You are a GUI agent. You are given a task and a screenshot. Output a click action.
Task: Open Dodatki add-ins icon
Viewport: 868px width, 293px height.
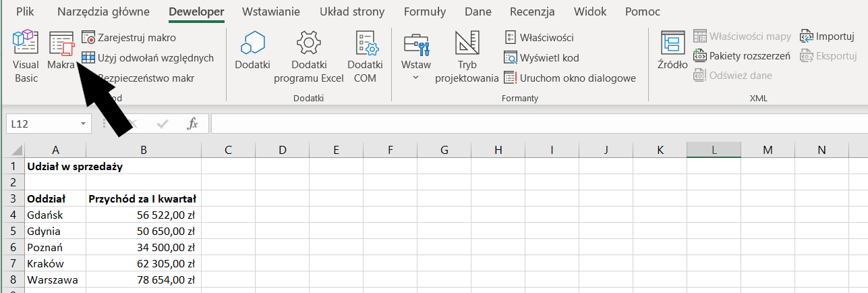point(252,51)
